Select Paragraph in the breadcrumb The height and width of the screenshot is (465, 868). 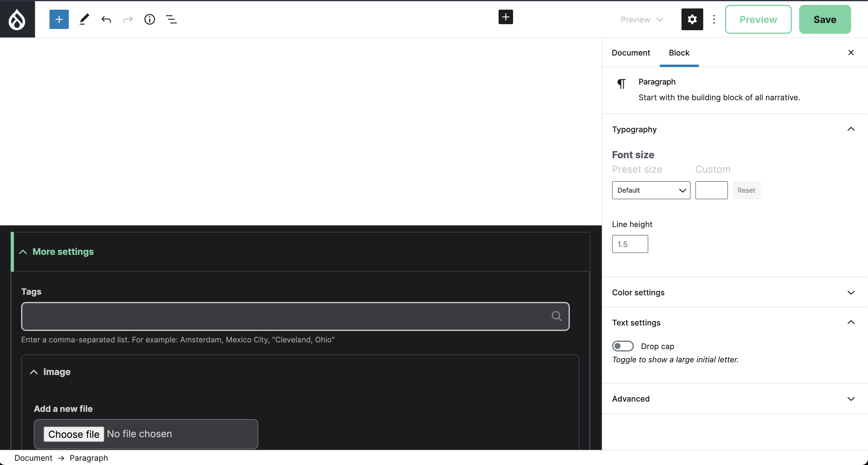click(x=89, y=457)
